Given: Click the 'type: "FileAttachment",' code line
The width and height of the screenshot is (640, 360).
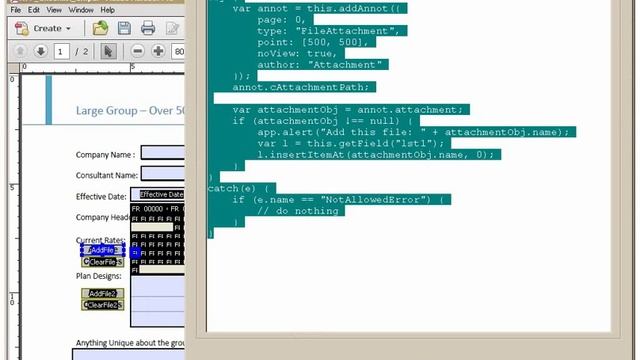Looking at the screenshot, I should (x=328, y=31).
